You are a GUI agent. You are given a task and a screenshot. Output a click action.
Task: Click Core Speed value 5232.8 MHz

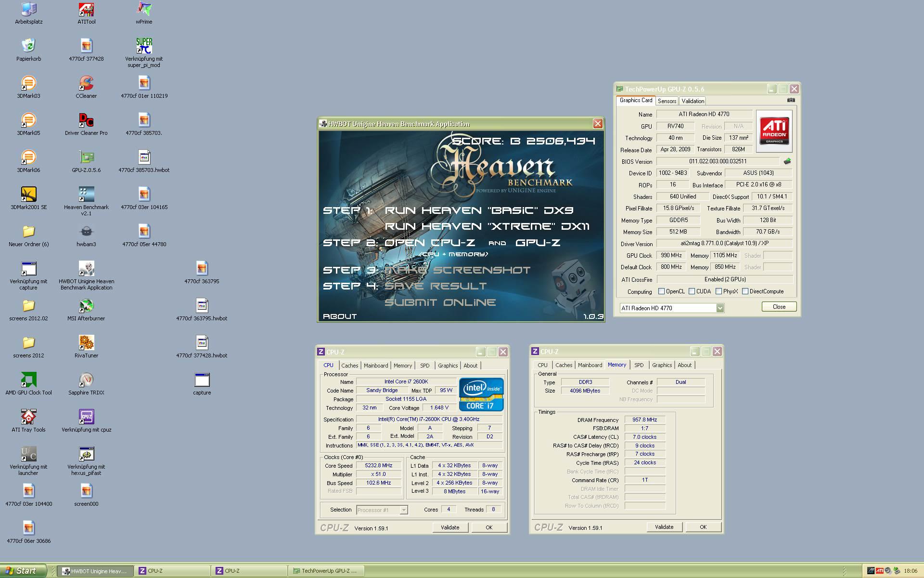(x=378, y=466)
